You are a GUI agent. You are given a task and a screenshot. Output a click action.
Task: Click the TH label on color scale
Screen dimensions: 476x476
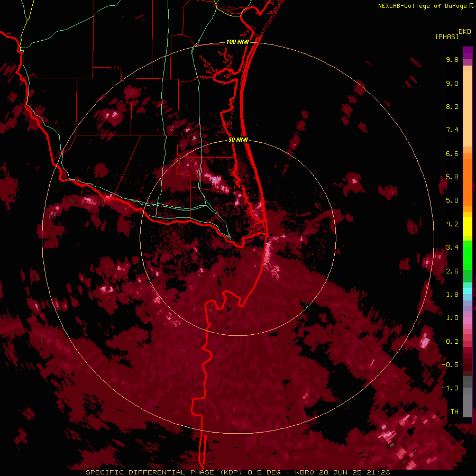click(454, 412)
